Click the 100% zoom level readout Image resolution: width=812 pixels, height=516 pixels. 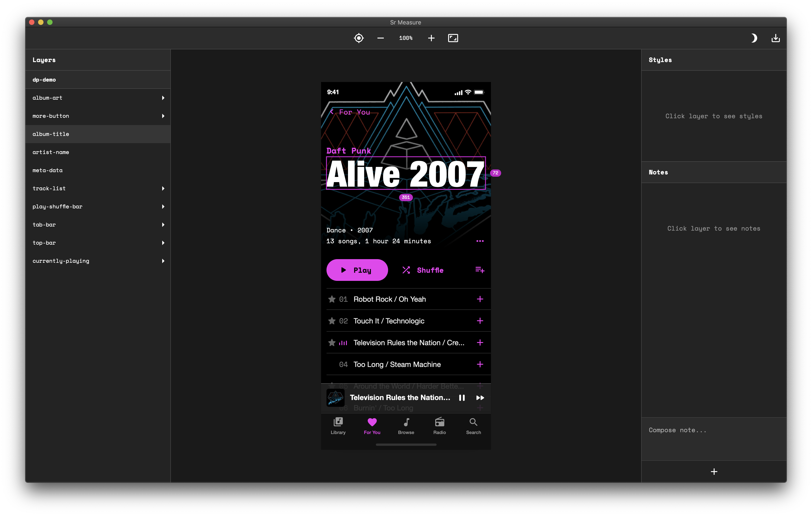click(x=406, y=38)
